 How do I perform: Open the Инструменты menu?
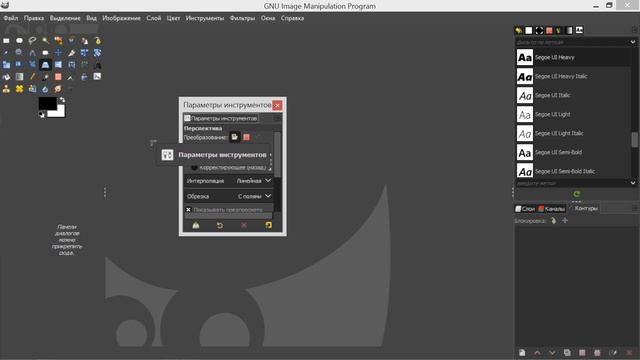[x=205, y=18]
